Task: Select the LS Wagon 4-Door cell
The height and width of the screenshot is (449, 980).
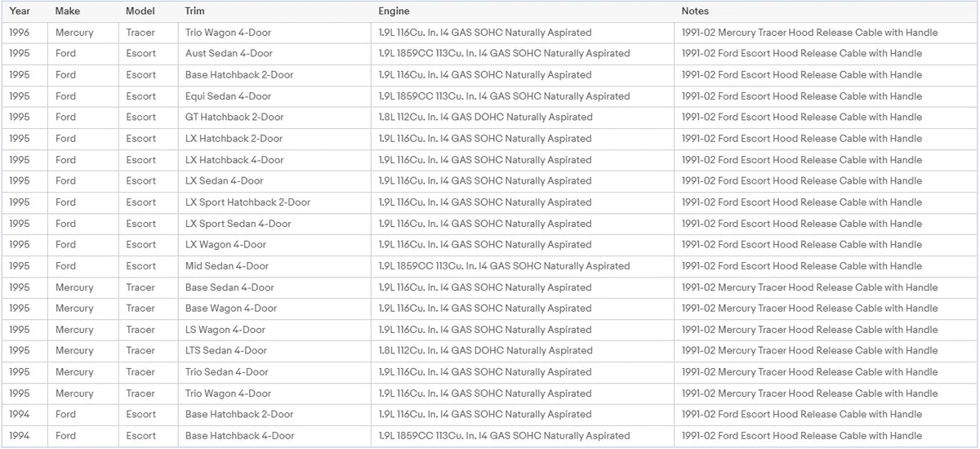Action: pyautogui.click(x=274, y=330)
